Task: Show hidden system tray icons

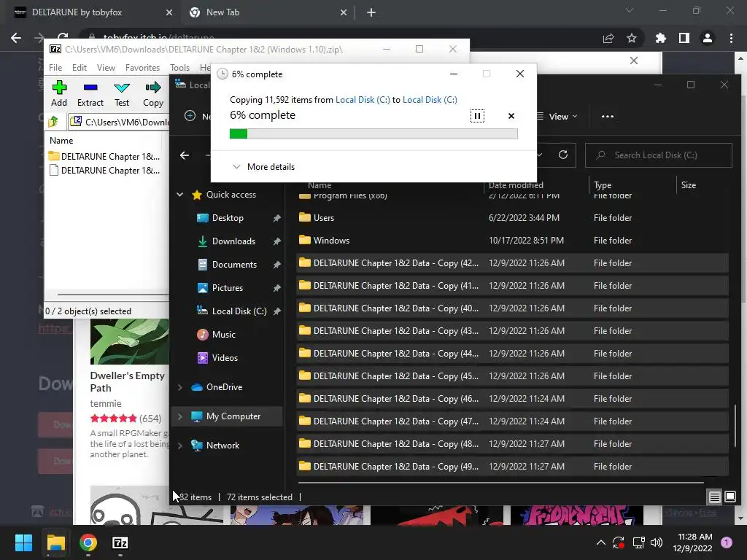Action: tap(601, 542)
